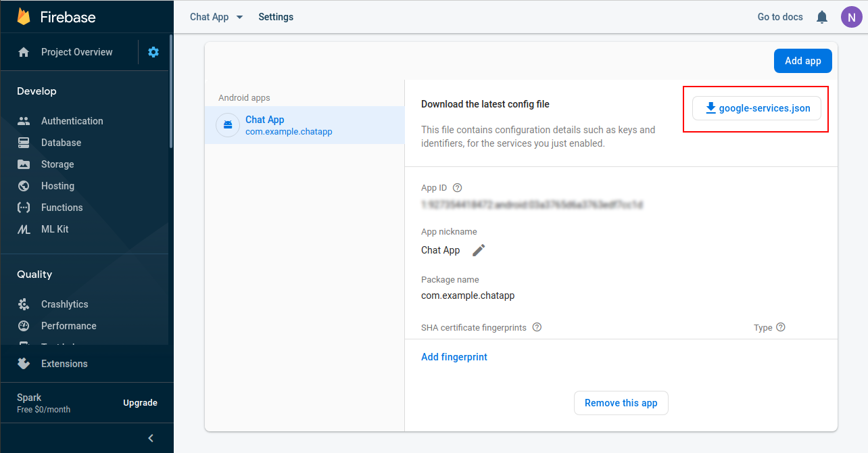This screenshot has width=868, height=453.
Task: Click the Crashlytics icon
Action: [x=24, y=304]
